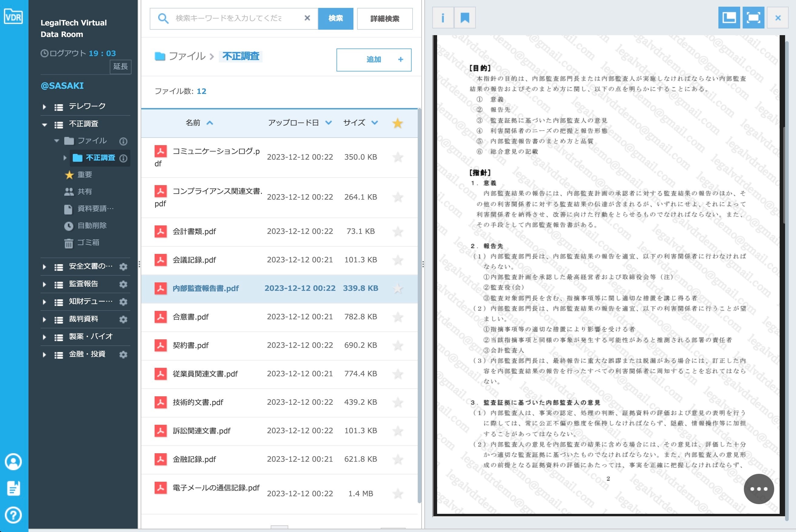This screenshot has width=796, height=532.
Task: Expand the テレワーク project tree
Action: pos(45,107)
